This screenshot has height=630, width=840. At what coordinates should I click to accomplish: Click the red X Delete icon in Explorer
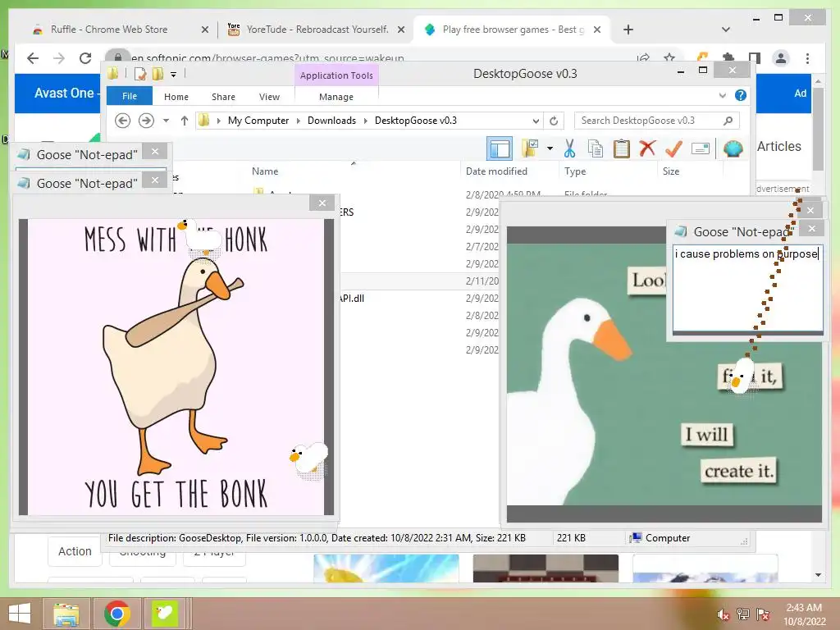coord(647,148)
